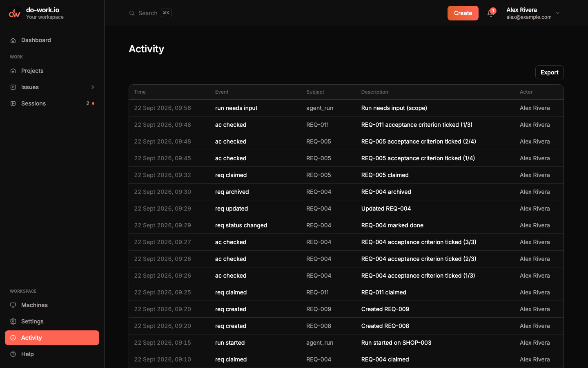Export the activity log
The width and height of the screenshot is (588, 368).
549,72
